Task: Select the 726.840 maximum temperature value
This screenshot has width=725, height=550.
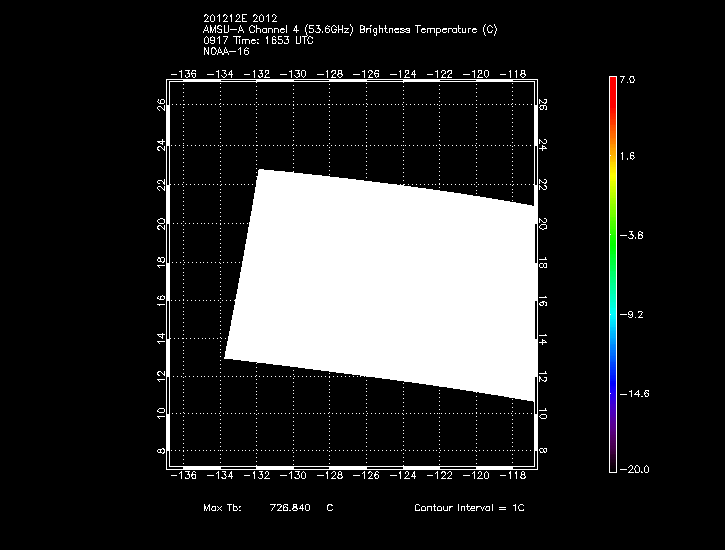Action: (x=290, y=508)
